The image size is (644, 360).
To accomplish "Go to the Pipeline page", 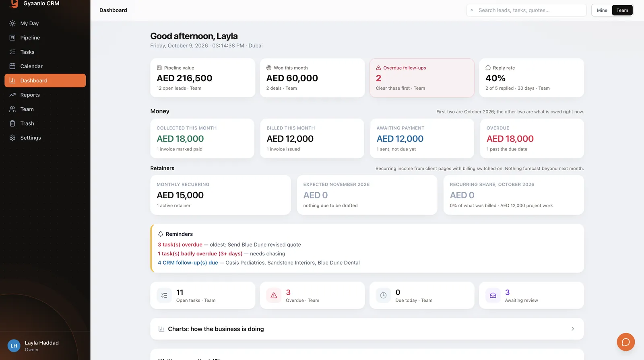I will point(45,38).
